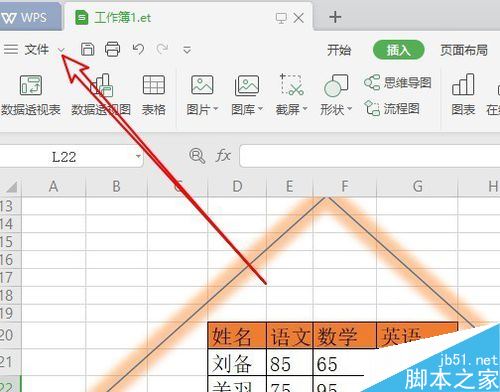The image size is (500, 392).
Task: Expand the dropdown arrow next to 文件
Action: click(x=61, y=50)
